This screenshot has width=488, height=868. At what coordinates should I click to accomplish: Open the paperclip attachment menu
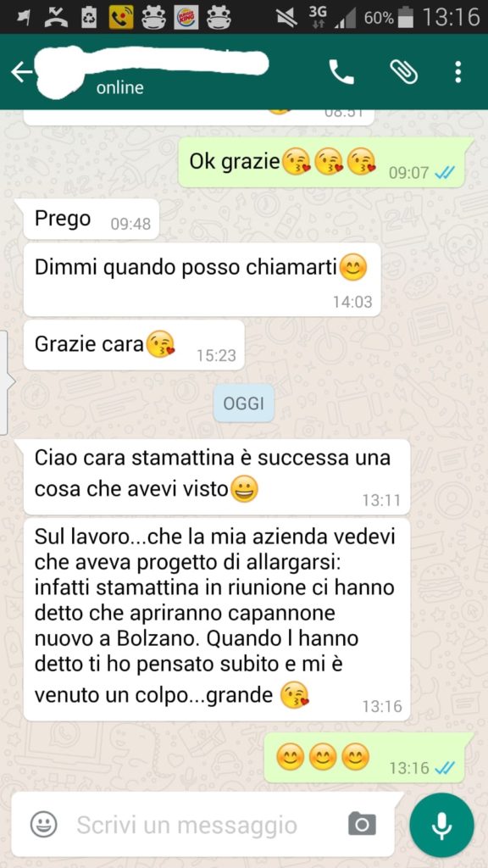coord(403,72)
